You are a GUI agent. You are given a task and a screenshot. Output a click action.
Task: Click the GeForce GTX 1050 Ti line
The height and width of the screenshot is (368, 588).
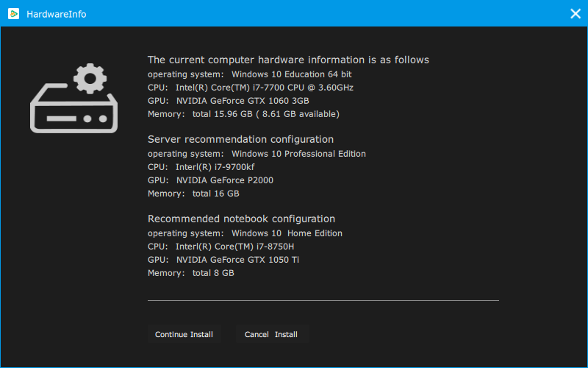tap(223, 260)
